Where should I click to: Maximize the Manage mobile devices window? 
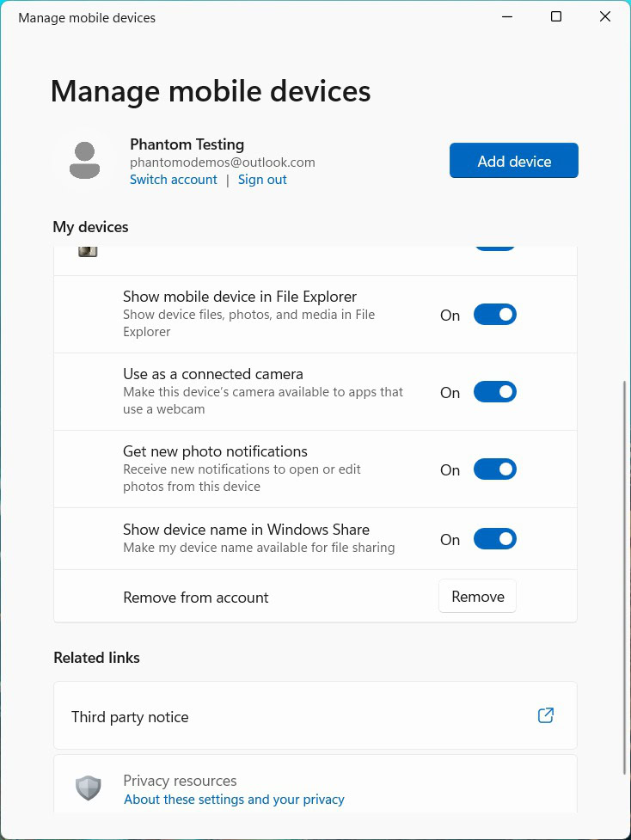tap(556, 17)
